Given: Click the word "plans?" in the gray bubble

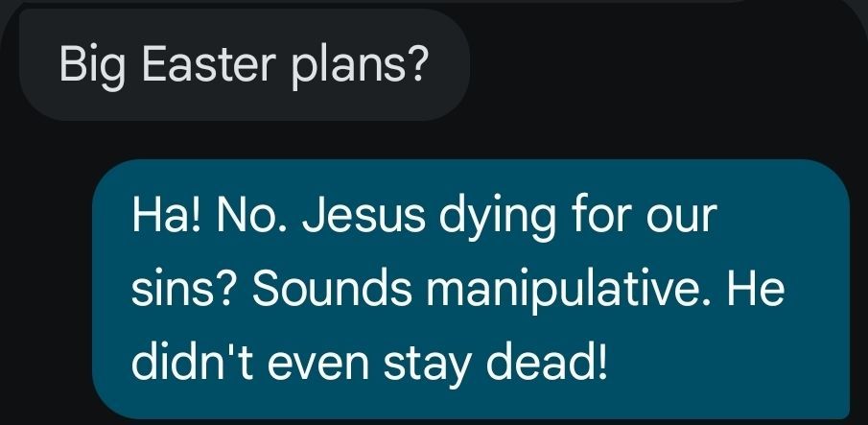Looking at the screenshot, I should coord(360,68).
